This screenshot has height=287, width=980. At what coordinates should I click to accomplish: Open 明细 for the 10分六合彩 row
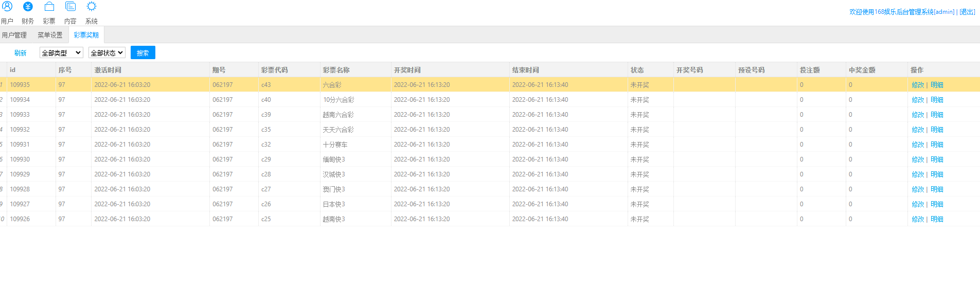click(937, 100)
